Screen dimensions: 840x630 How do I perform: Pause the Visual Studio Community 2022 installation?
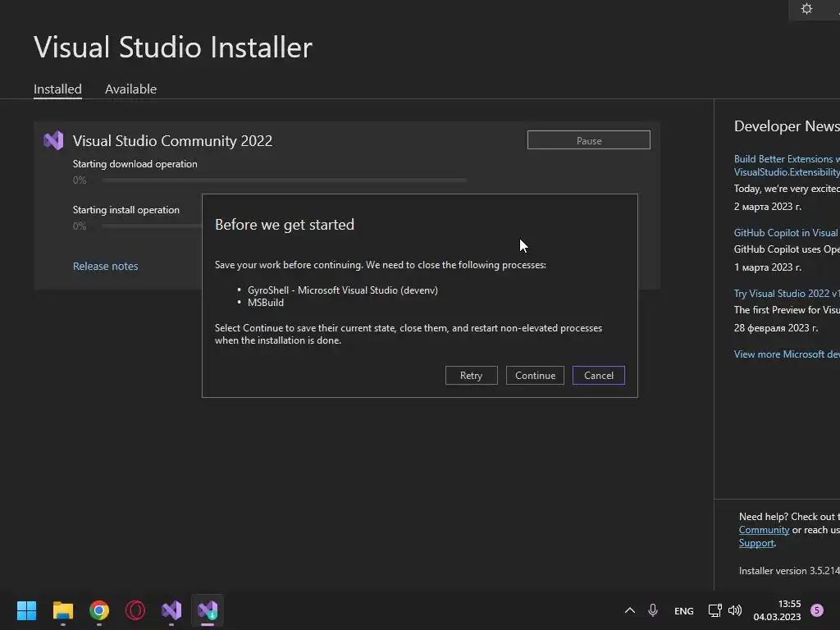pyautogui.click(x=589, y=140)
